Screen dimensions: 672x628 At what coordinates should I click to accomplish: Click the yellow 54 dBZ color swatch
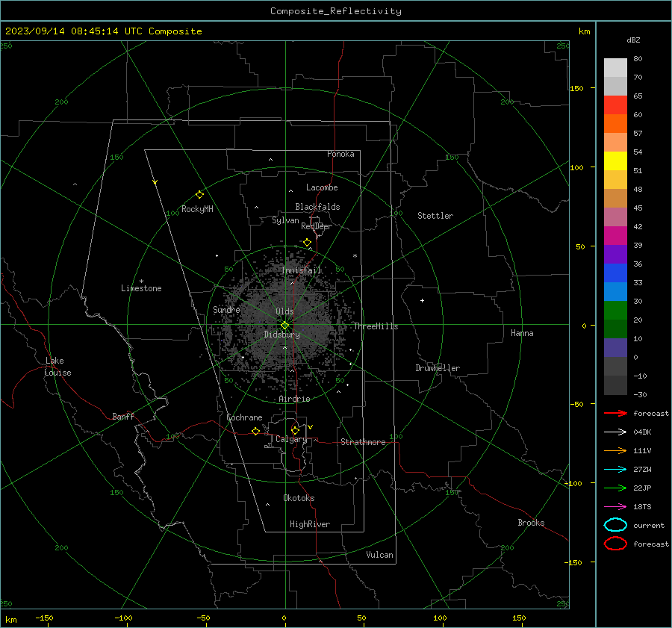coord(615,161)
